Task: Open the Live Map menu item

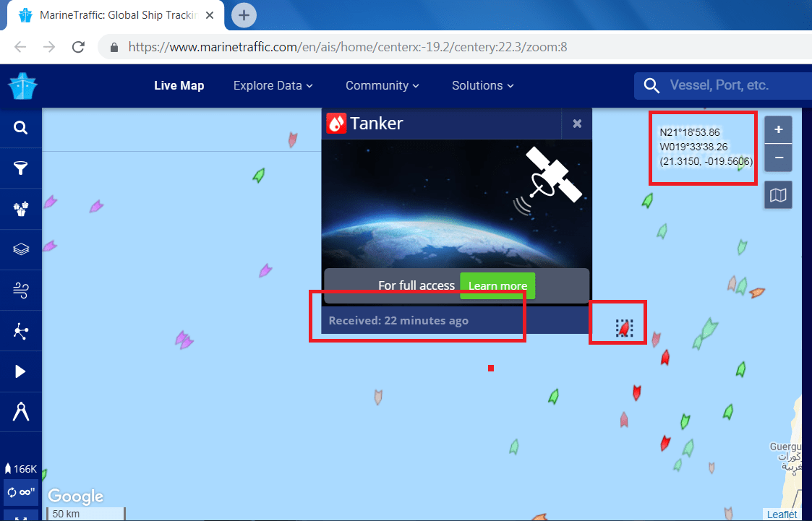Action: click(179, 85)
